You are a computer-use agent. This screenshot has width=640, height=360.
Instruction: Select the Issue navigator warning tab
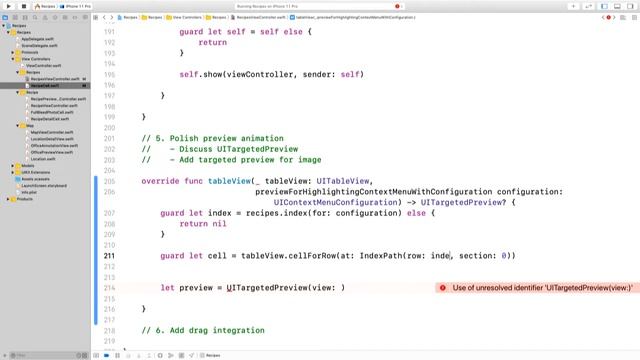coord(45,18)
